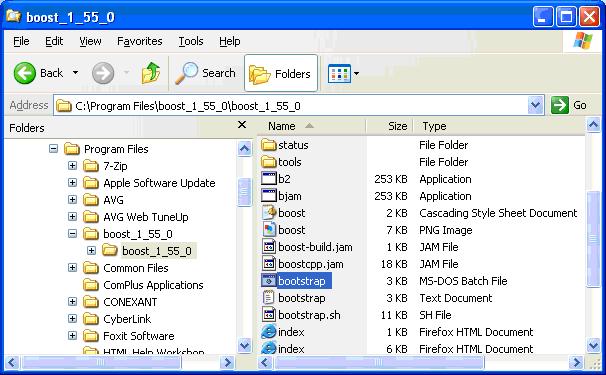The width and height of the screenshot is (606, 375).
Task: Select the boost-build.jam file icon
Action: [x=269, y=247]
